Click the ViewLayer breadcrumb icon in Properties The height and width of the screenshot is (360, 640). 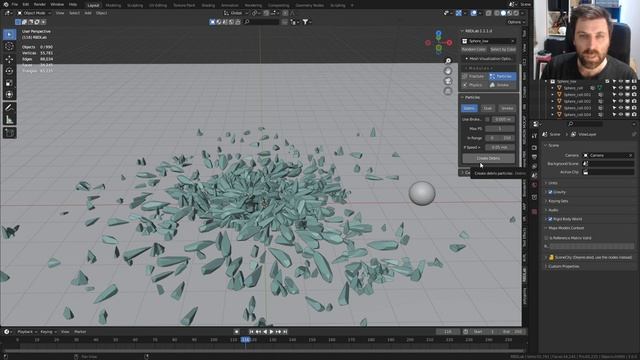[x=573, y=134]
